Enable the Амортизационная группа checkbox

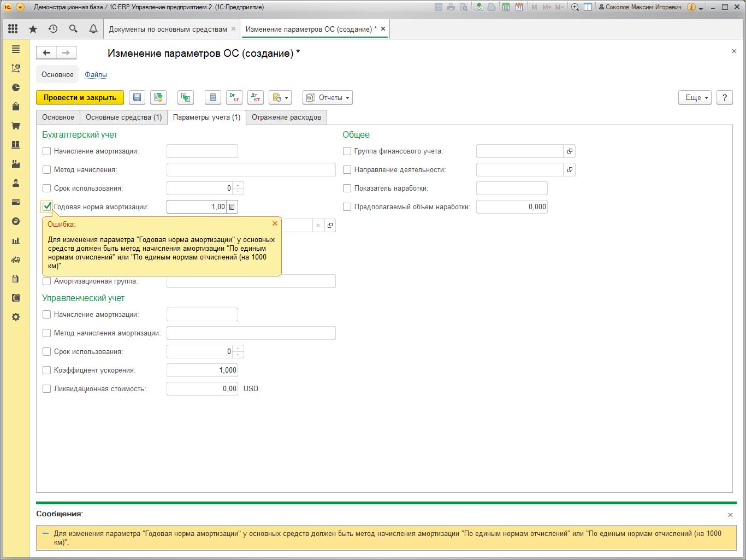coord(47,281)
